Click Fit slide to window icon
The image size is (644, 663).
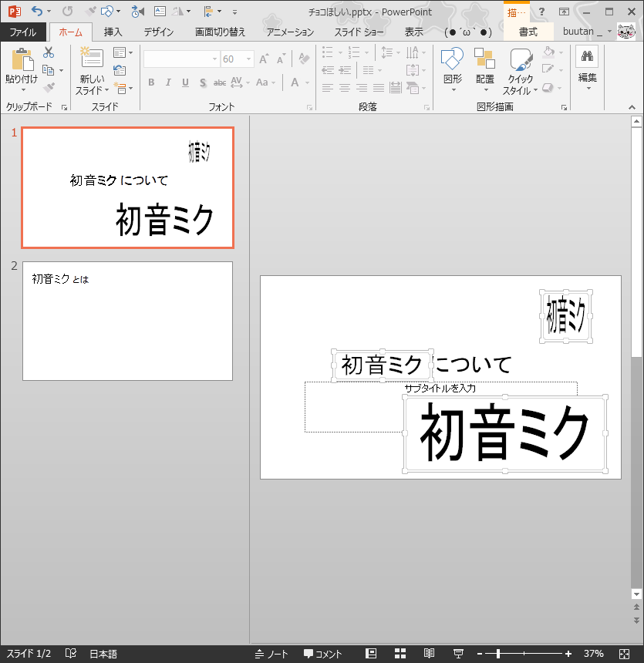(x=624, y=654)
